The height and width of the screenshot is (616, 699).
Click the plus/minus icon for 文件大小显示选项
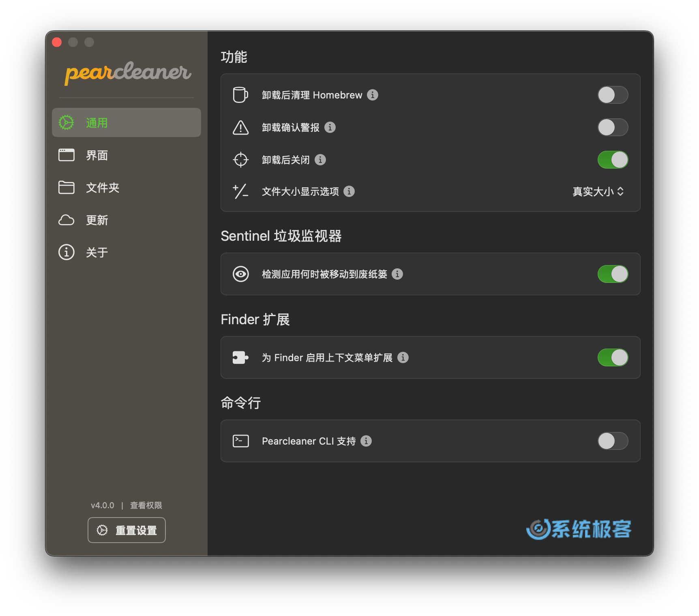click(240, 191)
